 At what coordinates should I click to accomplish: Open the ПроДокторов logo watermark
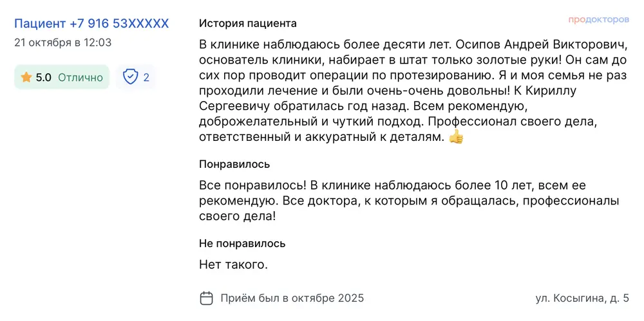(598, 20)
